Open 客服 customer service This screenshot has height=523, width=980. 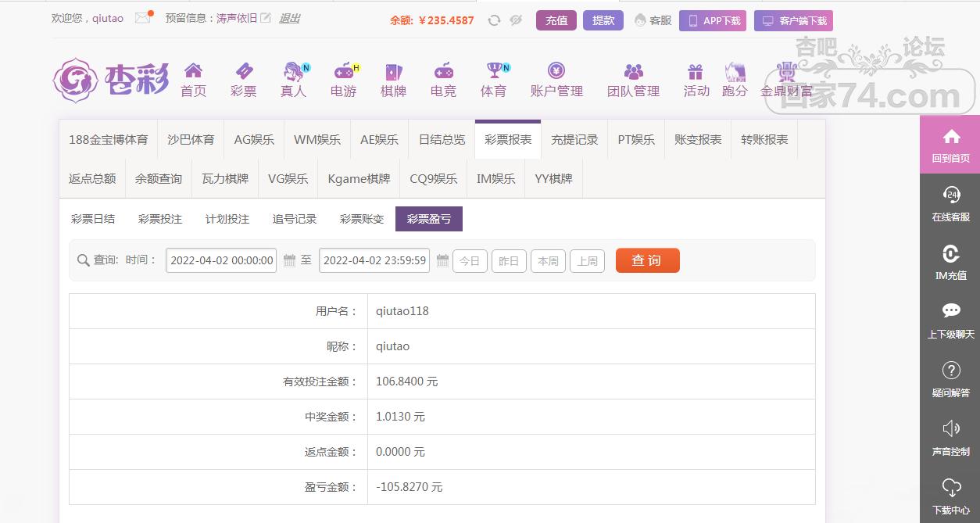coord(653,20)
